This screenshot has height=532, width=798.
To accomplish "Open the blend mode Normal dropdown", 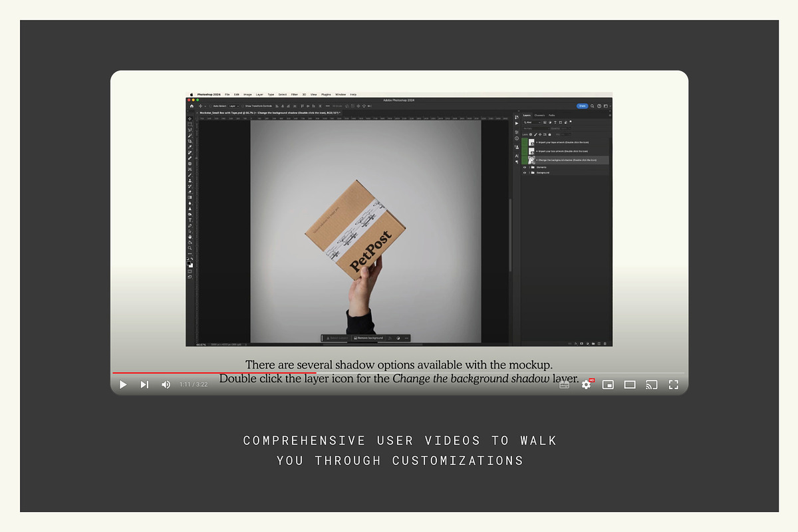I will (536, 128).
